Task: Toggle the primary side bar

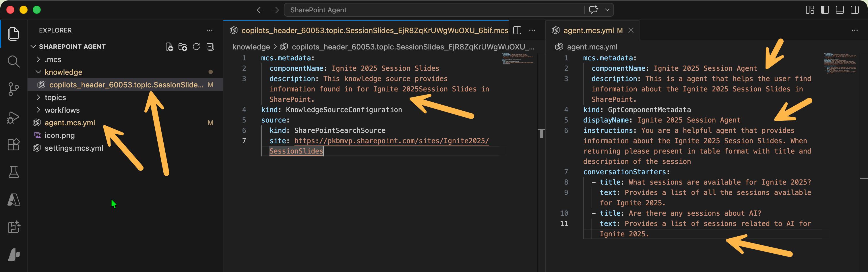Action: 825,10
